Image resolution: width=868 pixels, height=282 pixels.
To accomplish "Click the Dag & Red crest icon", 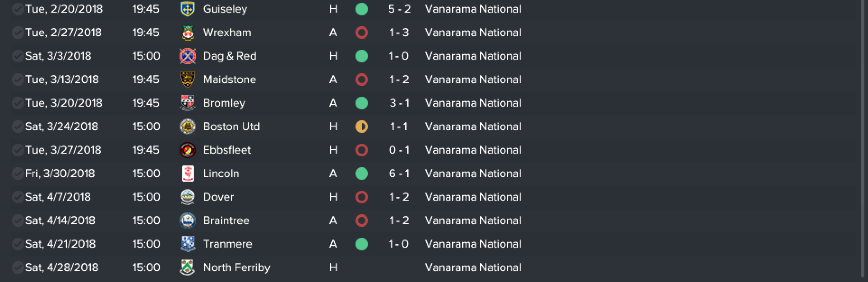I will tap(187, 56).
